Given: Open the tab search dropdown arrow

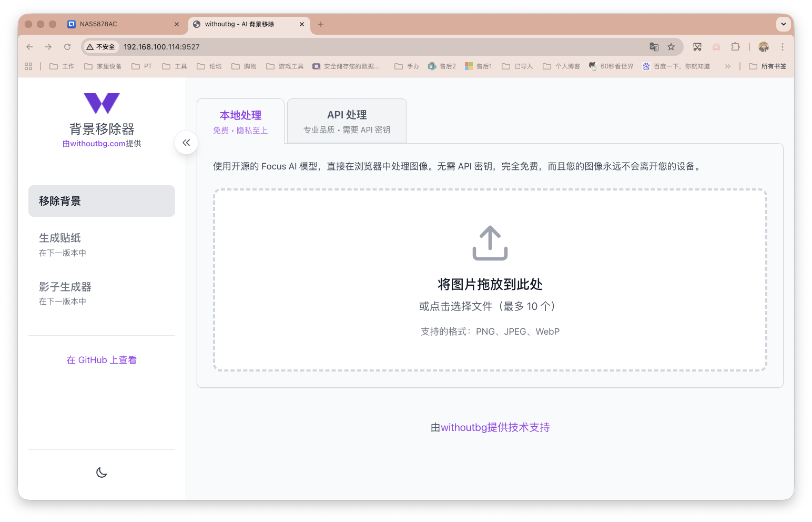Looking at the screenshot, I should [x=783, y=24].
